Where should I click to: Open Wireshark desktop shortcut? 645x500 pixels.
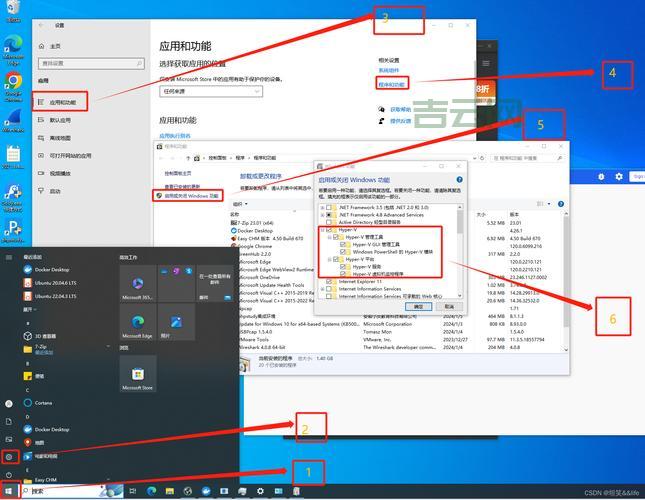click(x=13, y=120)
